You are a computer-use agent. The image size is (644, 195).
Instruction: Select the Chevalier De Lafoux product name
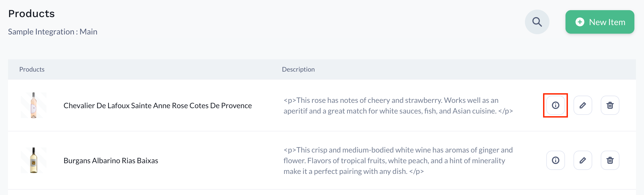click(x=158, y=106)
